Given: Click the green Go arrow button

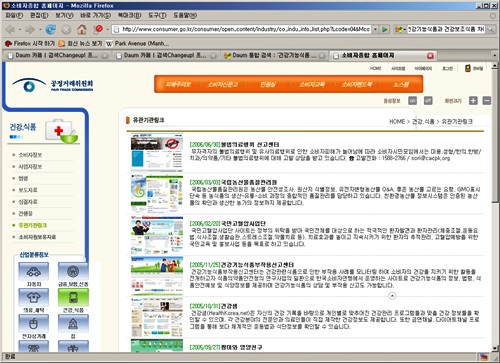Looking at the screenshot, I should pyautogui.click(x=385, y=29).
